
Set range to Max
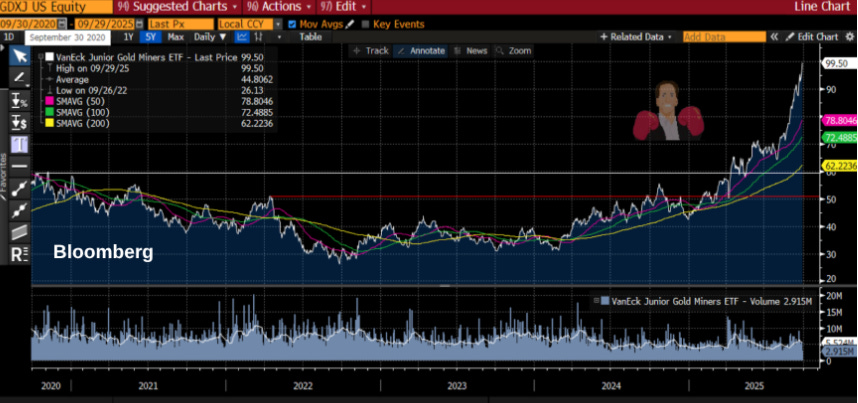click(x=176, y=37)
